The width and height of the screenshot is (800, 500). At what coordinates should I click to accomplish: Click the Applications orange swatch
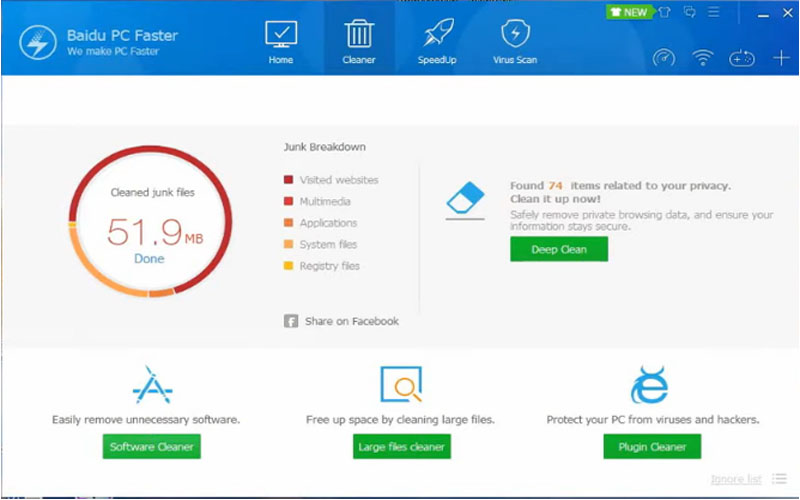coord(288,222)
